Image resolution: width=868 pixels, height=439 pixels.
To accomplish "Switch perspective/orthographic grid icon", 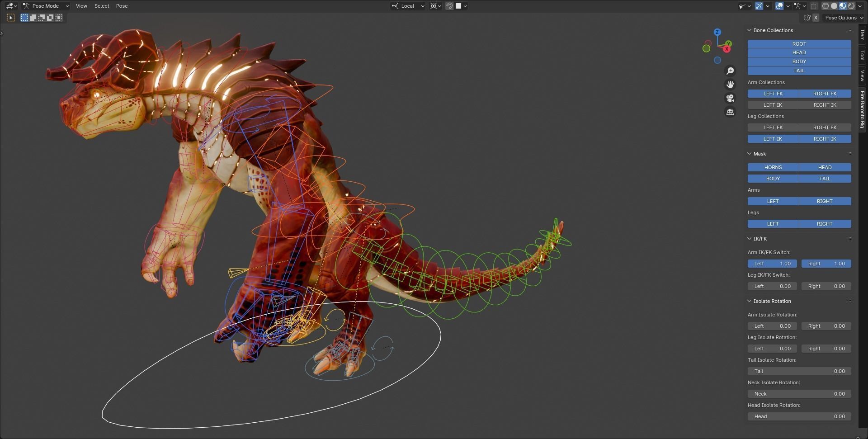I will (730, 112).
